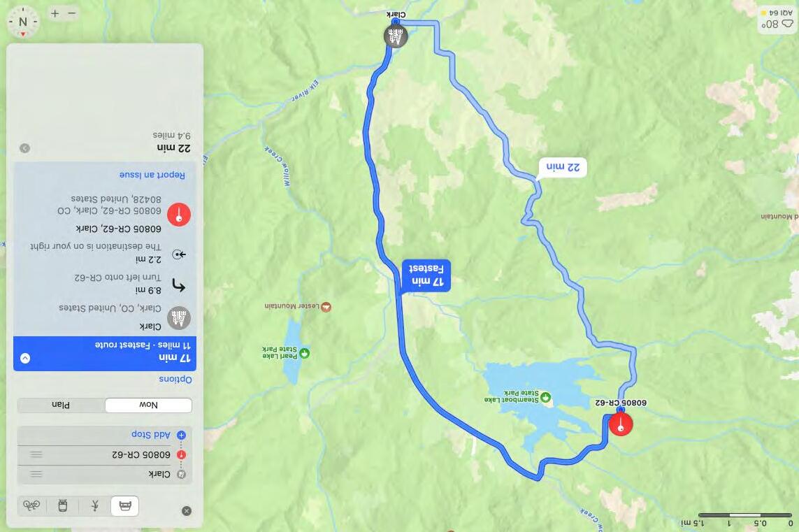Expand the 22 min route details
Image resolution: width=799 pixels, height=532 pixels.
[24, 148]
